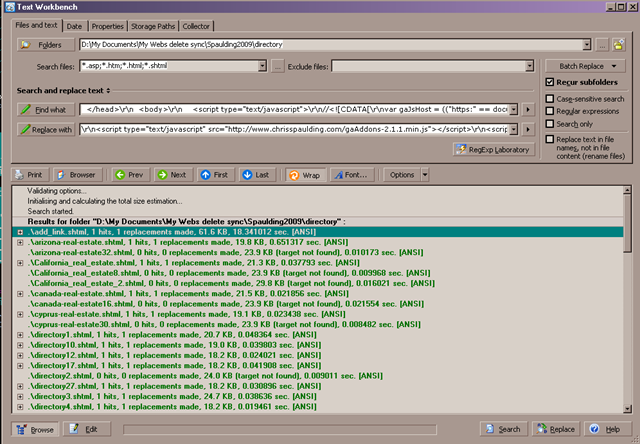Click the progress bar at bottom
The height and width of the screenshot is (444, 640).
[280, 429]
